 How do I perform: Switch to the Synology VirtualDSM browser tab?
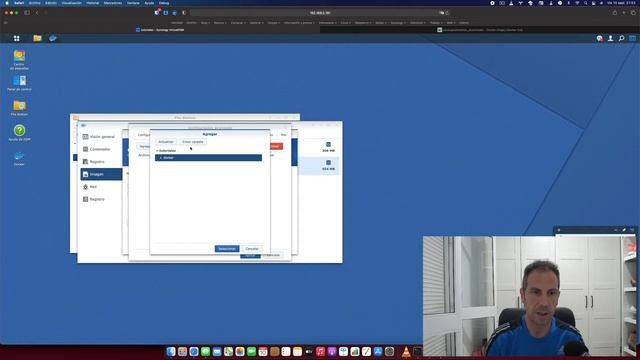click(160, 30)
